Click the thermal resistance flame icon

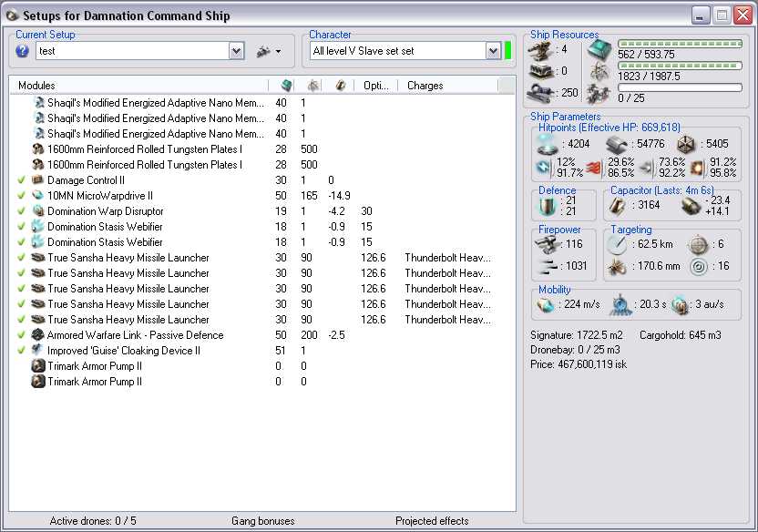[594, 168]
